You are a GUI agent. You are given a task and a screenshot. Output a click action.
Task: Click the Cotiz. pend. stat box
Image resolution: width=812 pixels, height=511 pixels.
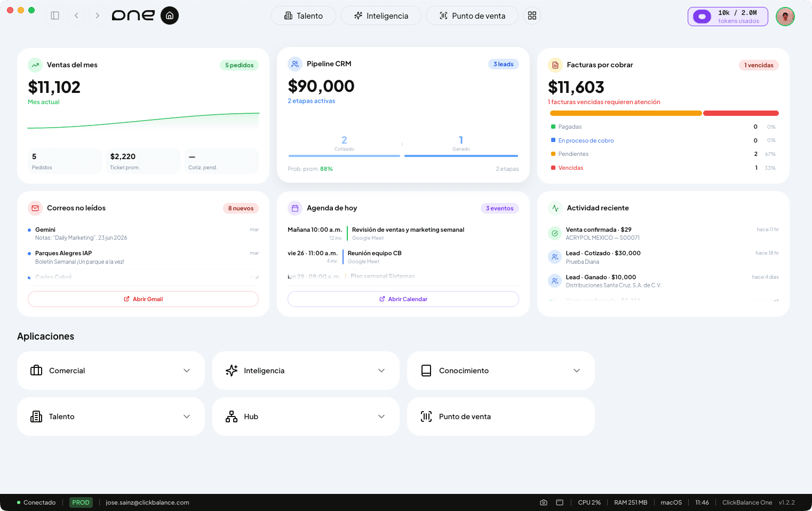click(x=221, y=161)
